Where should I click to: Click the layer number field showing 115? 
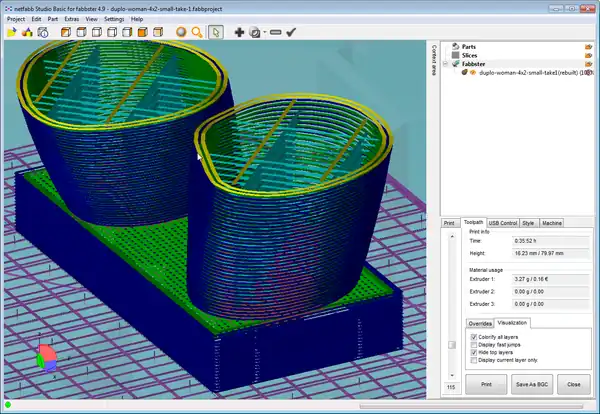pos(450,386)
